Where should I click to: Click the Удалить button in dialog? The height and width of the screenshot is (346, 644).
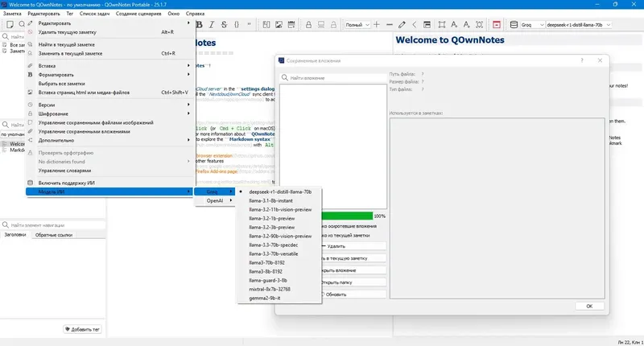[x=353, y=246]
